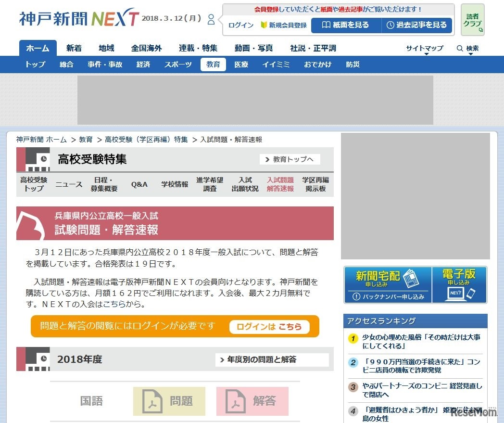
Task: Click the 問題 PDF icon for 国語
Action: pos(152,401)
